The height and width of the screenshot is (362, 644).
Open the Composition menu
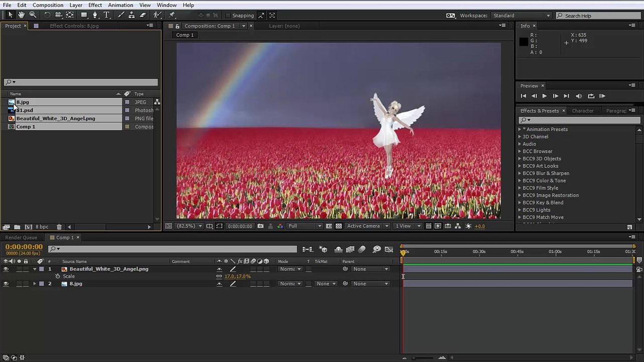pyautogui.click(x=48, y=5)
